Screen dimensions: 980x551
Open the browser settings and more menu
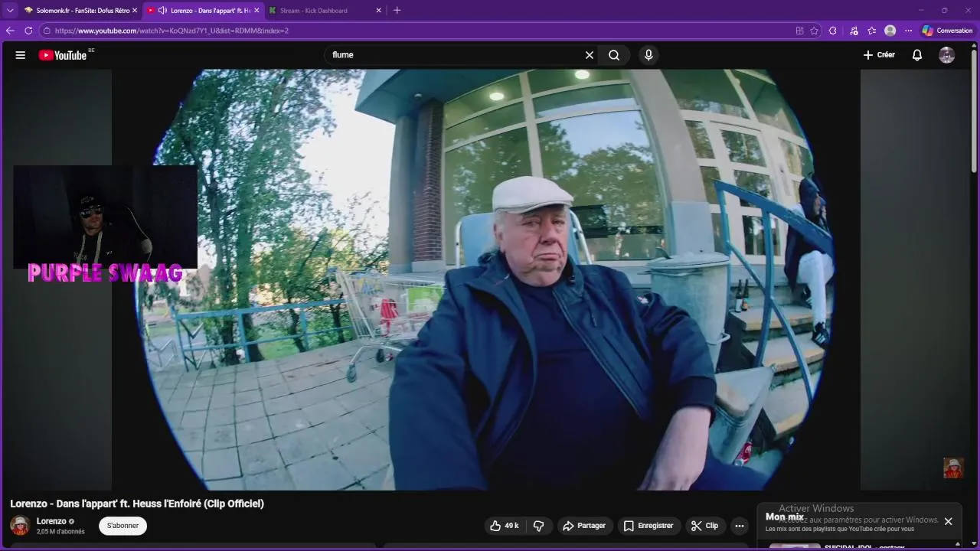[x=908, y=31]
